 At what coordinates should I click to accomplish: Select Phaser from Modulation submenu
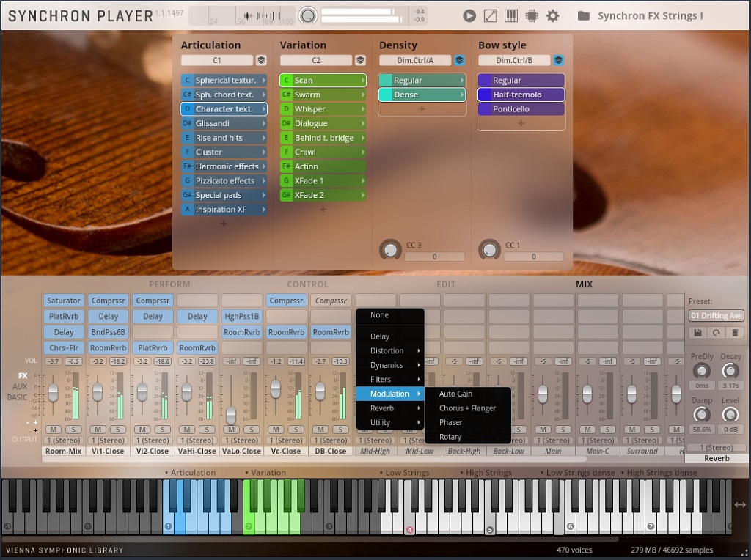click(469, 423)
